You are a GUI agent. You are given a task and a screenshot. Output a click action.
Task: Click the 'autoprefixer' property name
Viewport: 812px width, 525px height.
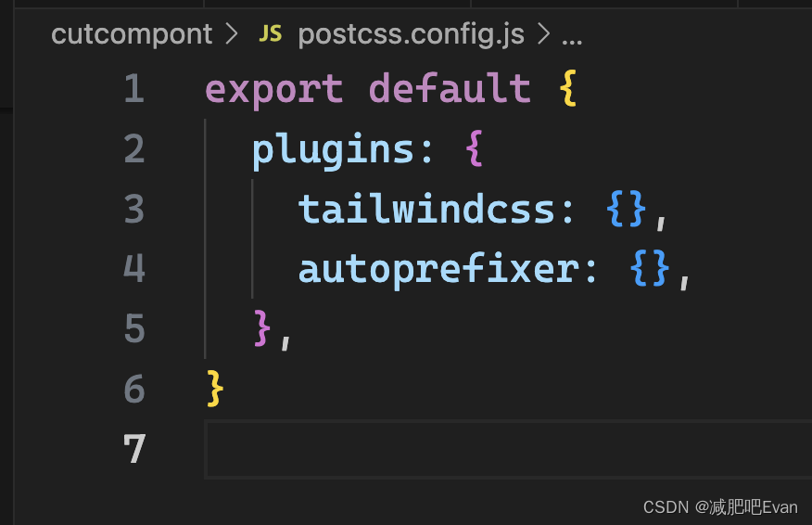click(439, 270)
